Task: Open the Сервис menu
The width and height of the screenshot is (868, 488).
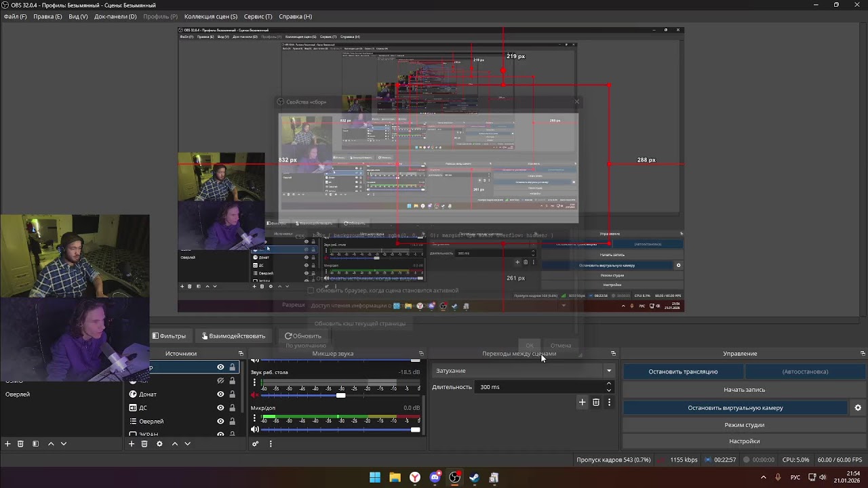Action: [x=258, y=16]
